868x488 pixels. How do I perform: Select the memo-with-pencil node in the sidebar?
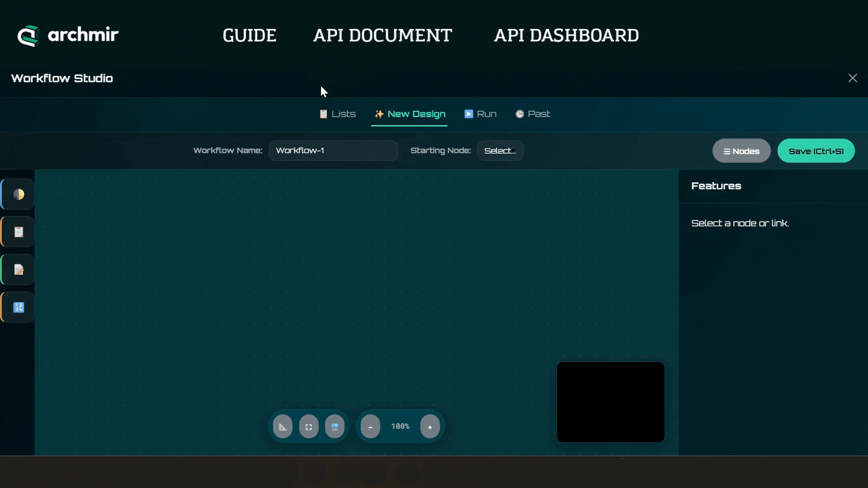[18, 270]
